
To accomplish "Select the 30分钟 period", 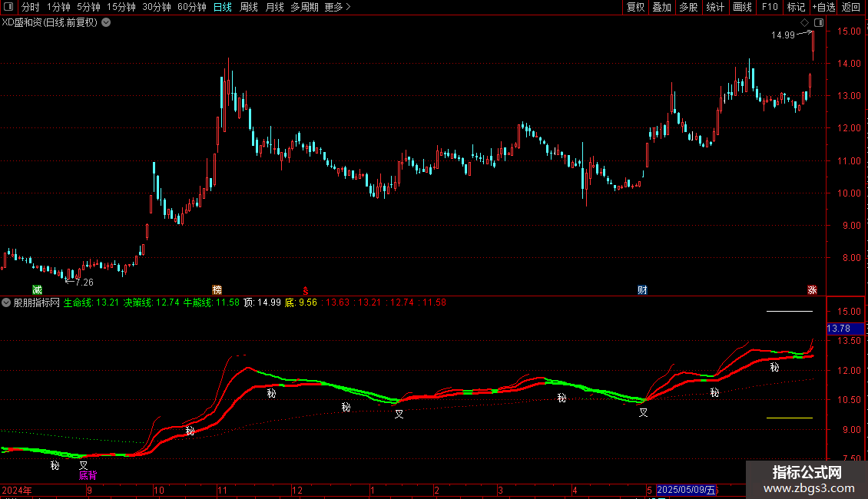I will (157, 7).
